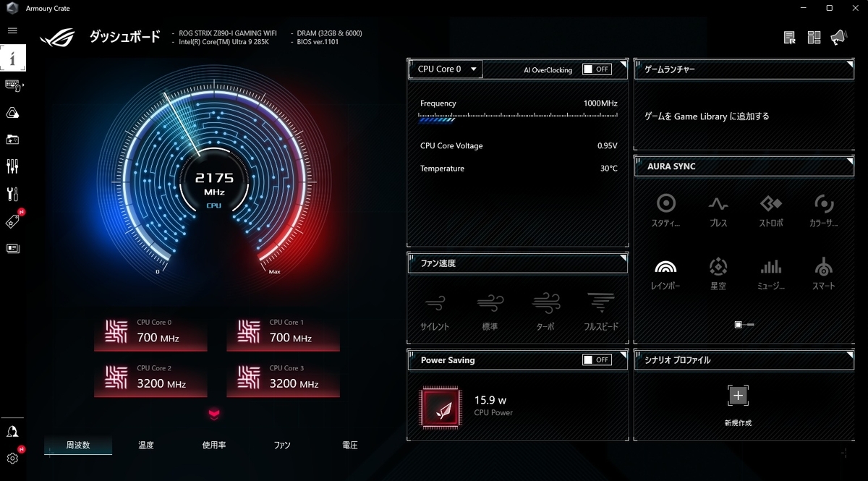Image resolution: width=868 pixels, height=481 pixels.
Task: Open the tuning sliders sidebar icon
Action: [12, 167]
